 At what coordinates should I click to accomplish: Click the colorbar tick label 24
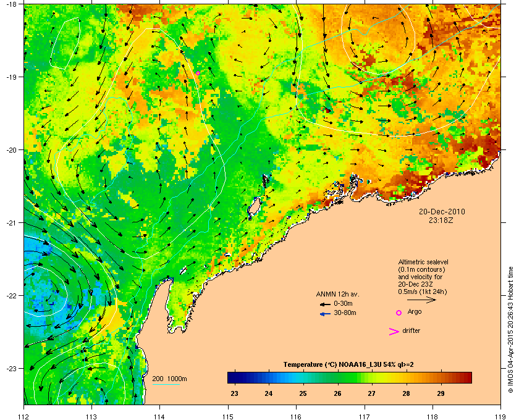tap(268, 393)
